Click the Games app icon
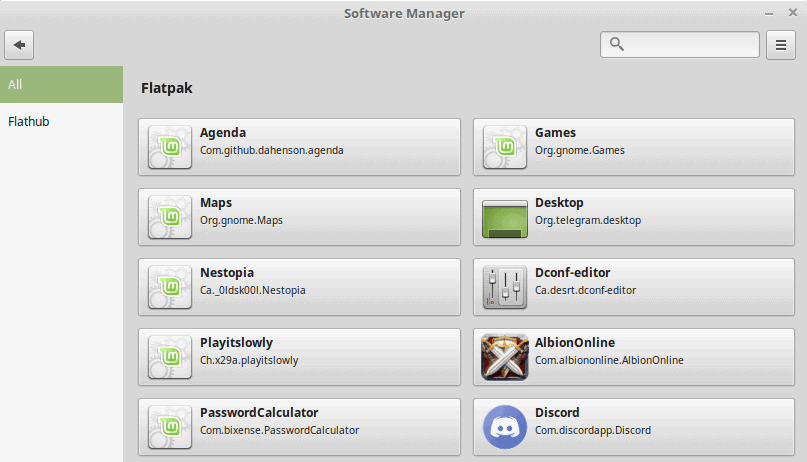Image resolution: width=807 pixels, height=462 pixels. coord(504,147)
